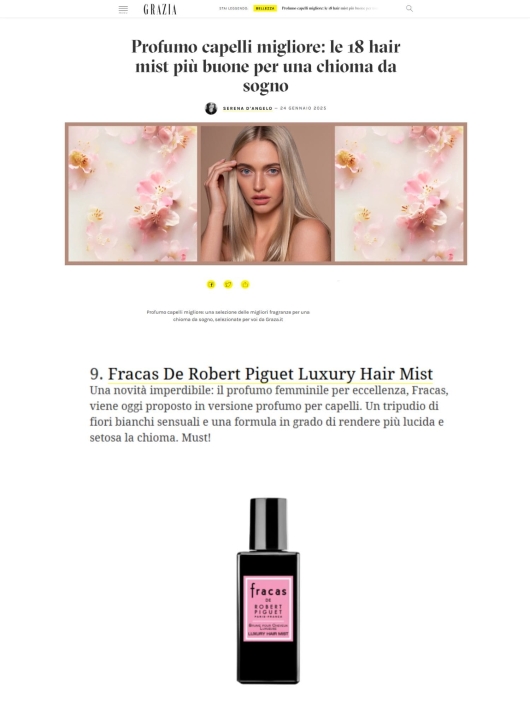
Task: Open Fracas De Robert Piguet Luxury Hair Mist link
Action: click(270, 374)
